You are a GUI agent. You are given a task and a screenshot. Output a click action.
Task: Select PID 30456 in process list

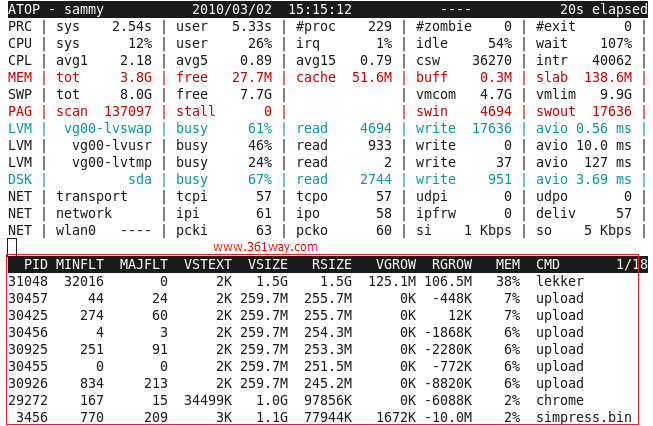(x=28, y=333)
